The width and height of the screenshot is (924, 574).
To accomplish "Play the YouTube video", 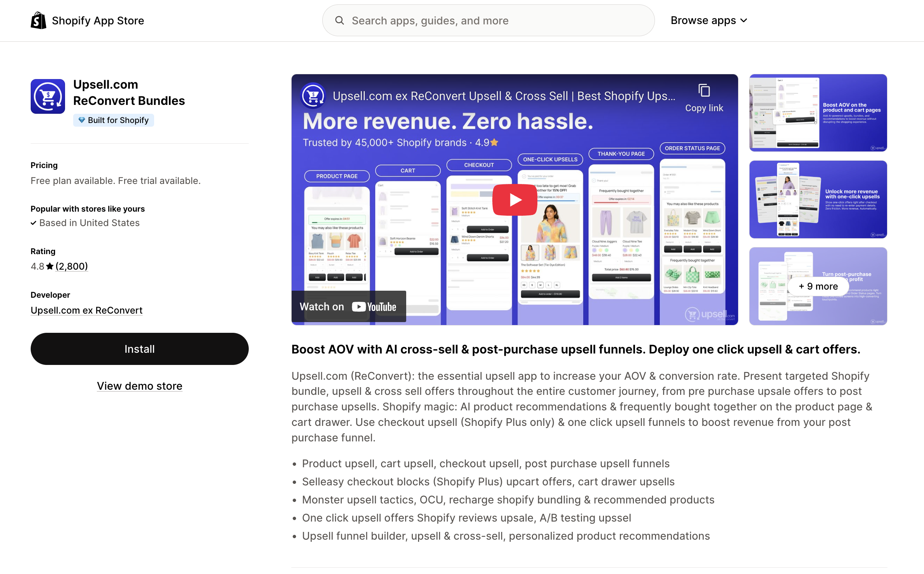I will pyautogui.click(x=514, y=200).
